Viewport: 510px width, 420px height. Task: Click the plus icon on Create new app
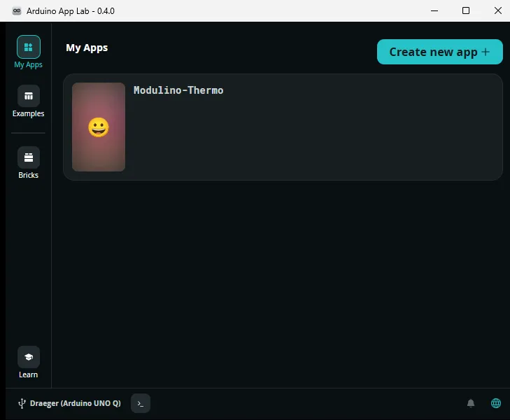coord(486,52)
